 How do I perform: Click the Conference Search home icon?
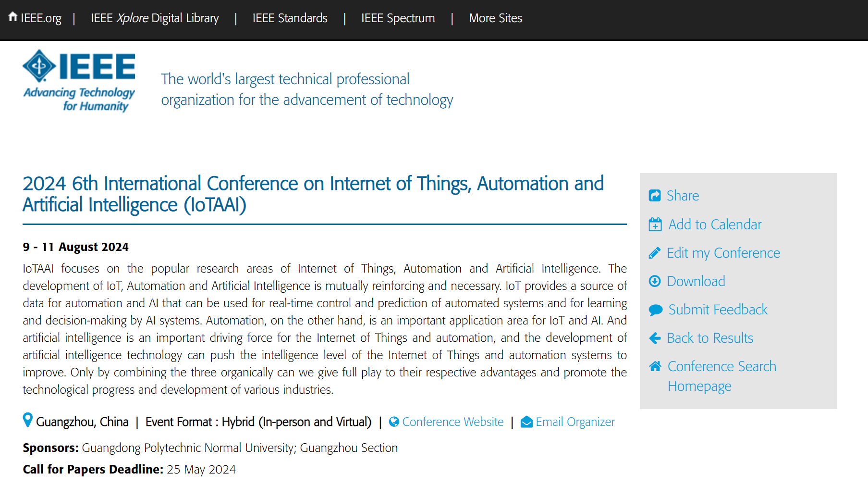(655, 366)
